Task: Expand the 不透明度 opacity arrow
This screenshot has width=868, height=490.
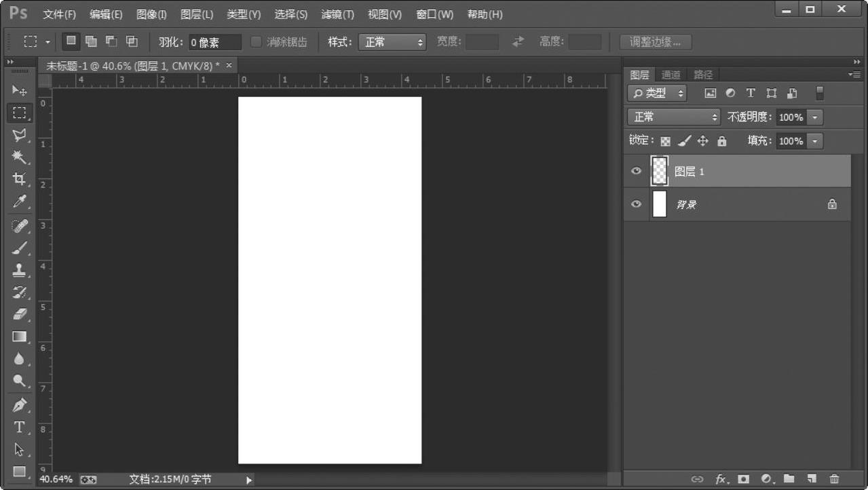Action: pyautogui.click(x=815, y=117)
